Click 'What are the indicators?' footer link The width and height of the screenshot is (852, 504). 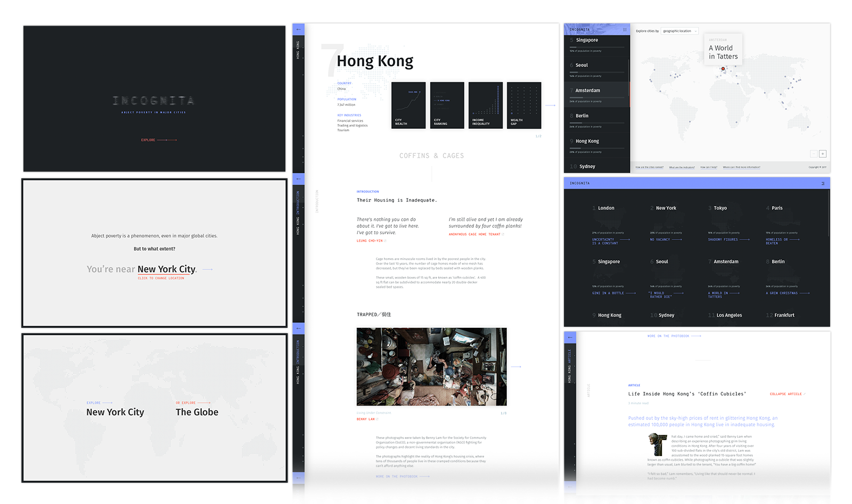point(682,167)
